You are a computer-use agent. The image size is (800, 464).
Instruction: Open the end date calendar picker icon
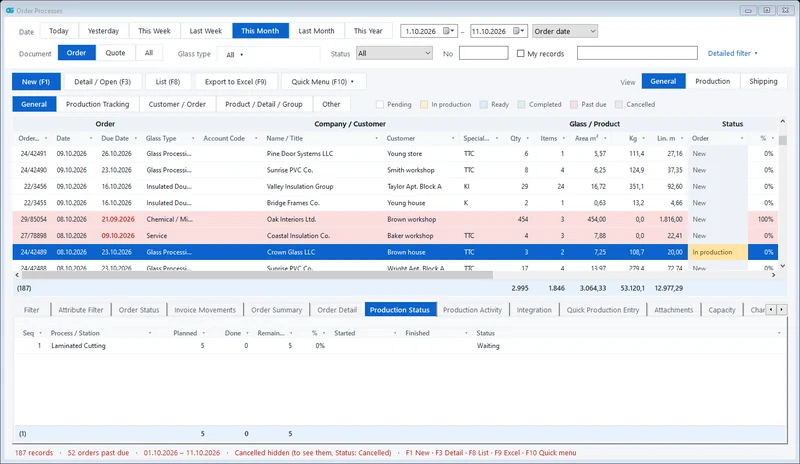tap(518, 31)
